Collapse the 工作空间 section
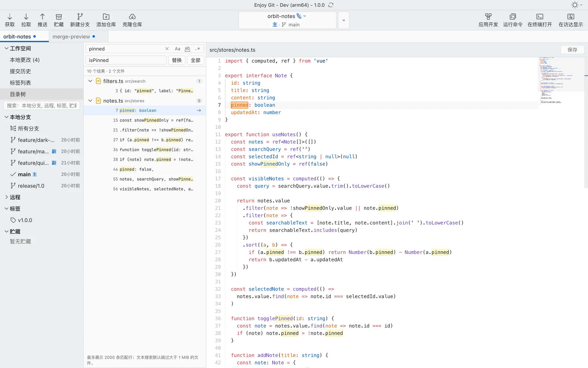The height and width of the screenshot is (368, 588). (7, 48)
